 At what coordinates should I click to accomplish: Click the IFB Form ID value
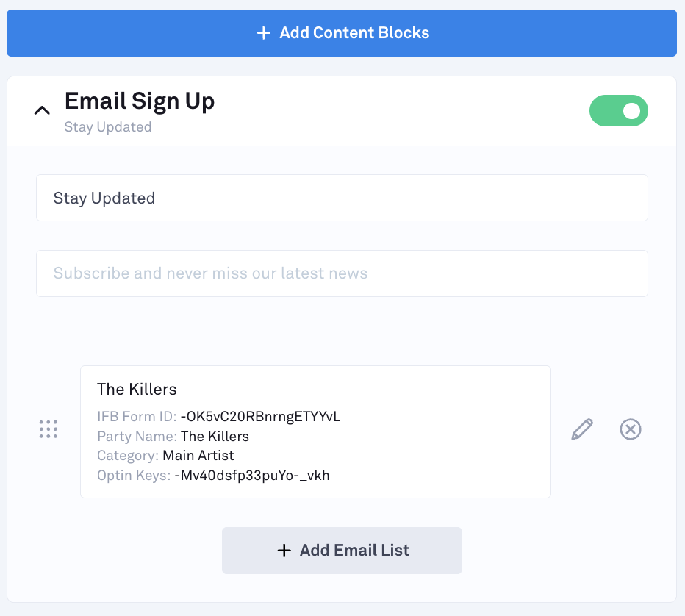click(260, 417)
